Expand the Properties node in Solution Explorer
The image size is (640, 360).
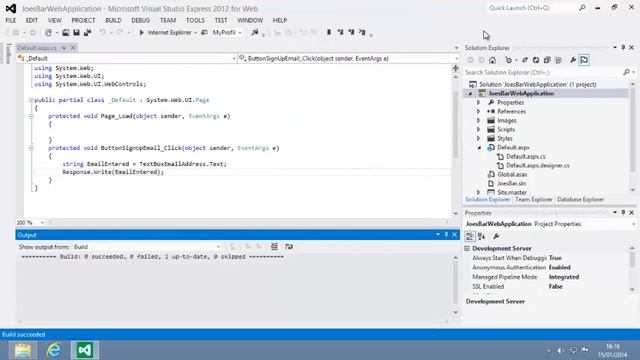tap(479, 102)
